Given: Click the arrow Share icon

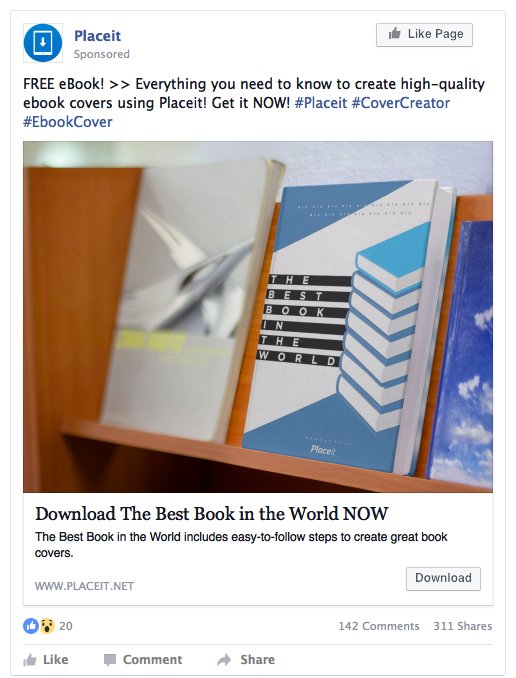Looking at the screenshot, I should [224, 660].
